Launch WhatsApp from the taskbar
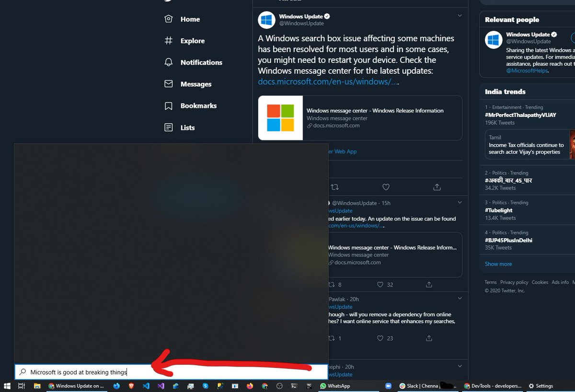 [335, 386]
